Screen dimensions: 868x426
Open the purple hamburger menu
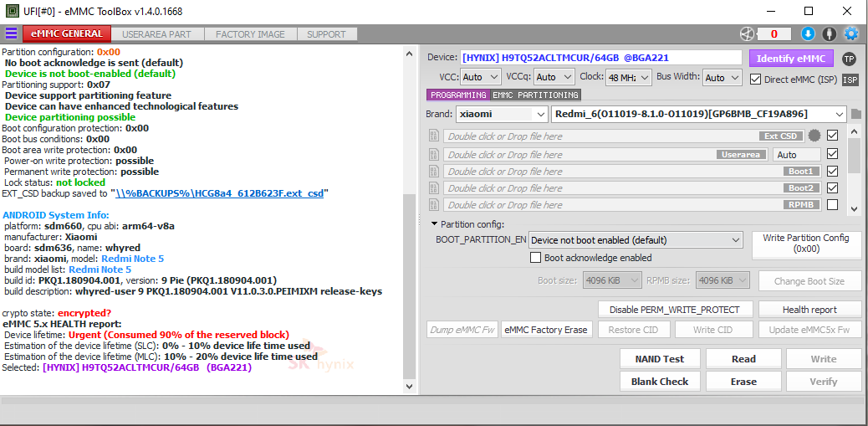[11, 33]
